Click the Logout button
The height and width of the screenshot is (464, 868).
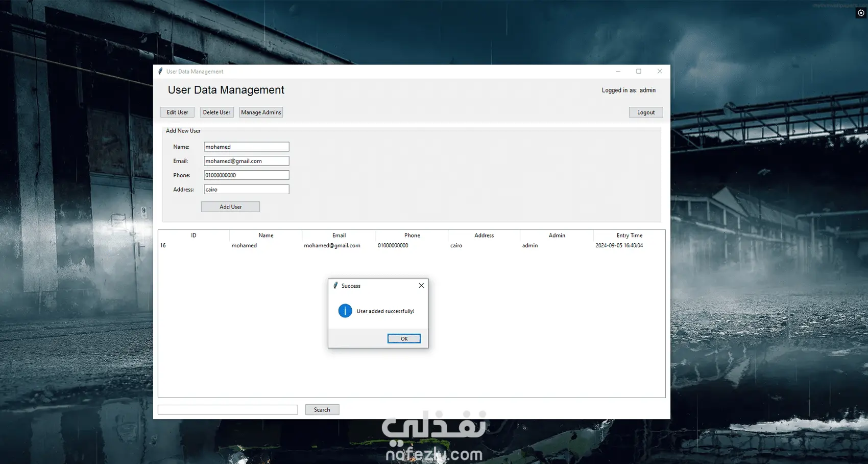646,112
